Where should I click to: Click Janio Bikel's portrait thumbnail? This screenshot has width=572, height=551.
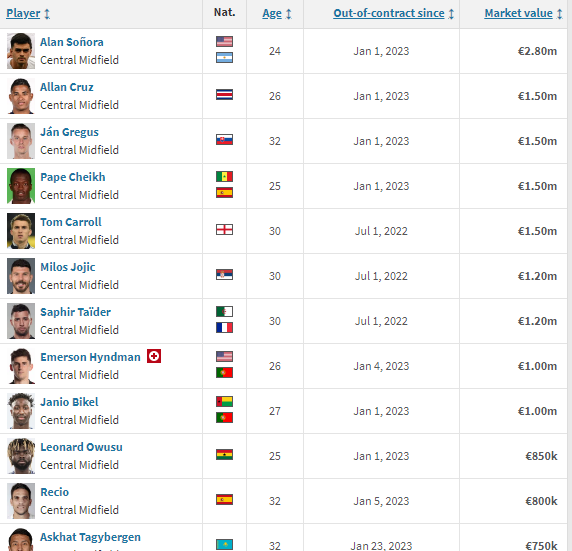[x=21, y=411]
